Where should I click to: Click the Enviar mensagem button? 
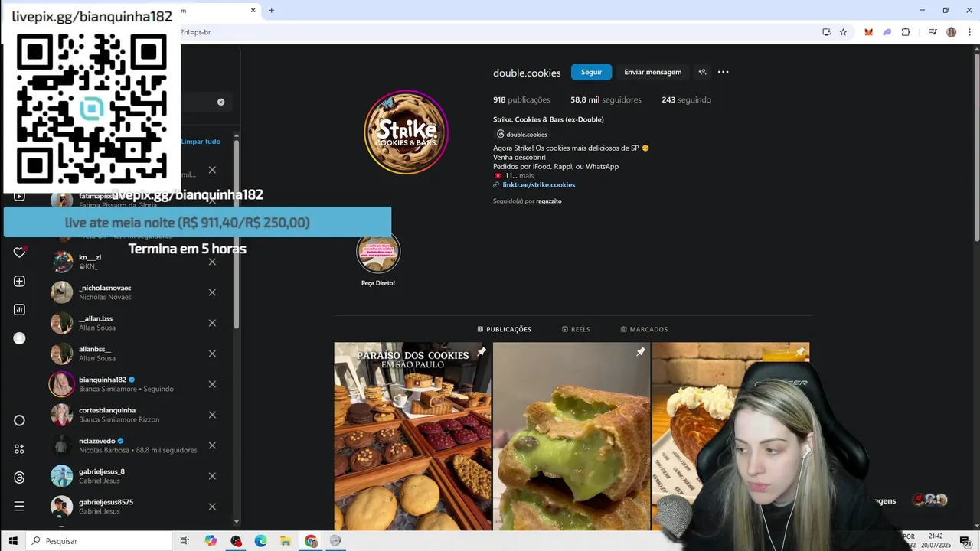click(652, 72)
